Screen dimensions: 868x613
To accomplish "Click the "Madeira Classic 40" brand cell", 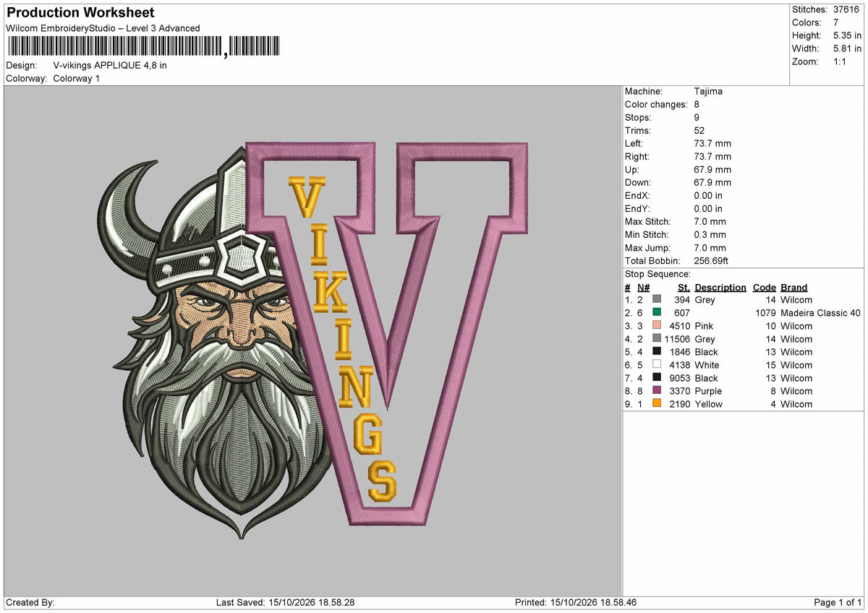I will [x=820, y=312].
